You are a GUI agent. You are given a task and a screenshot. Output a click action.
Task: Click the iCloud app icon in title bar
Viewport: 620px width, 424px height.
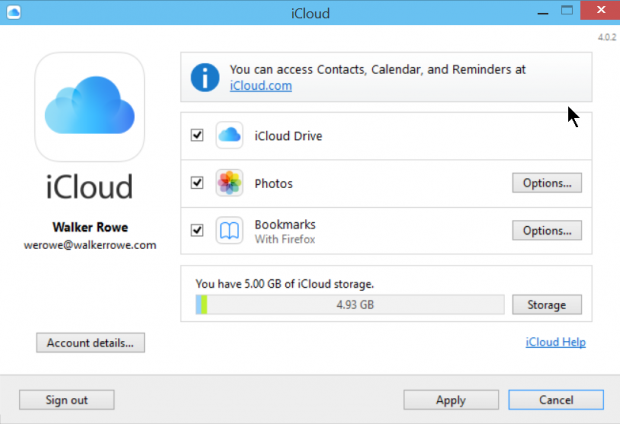tap(14, 12)
